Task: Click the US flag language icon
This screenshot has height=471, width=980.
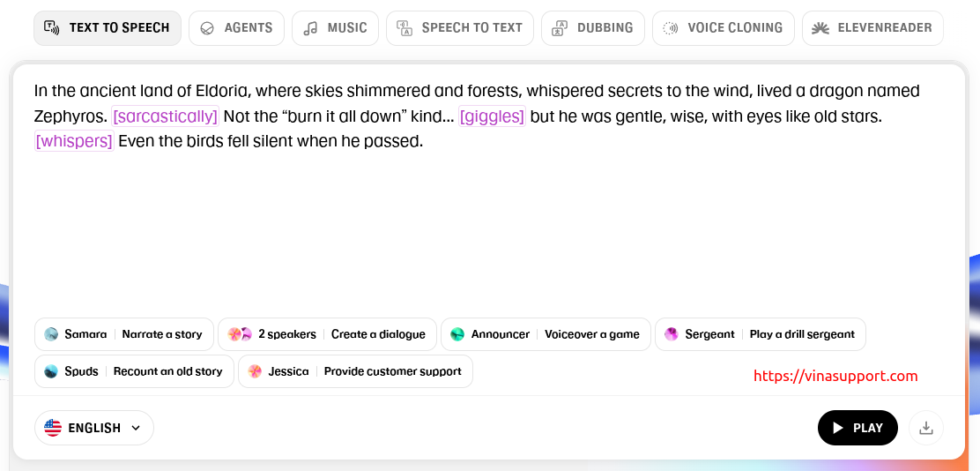Action: tap(53, 428)
